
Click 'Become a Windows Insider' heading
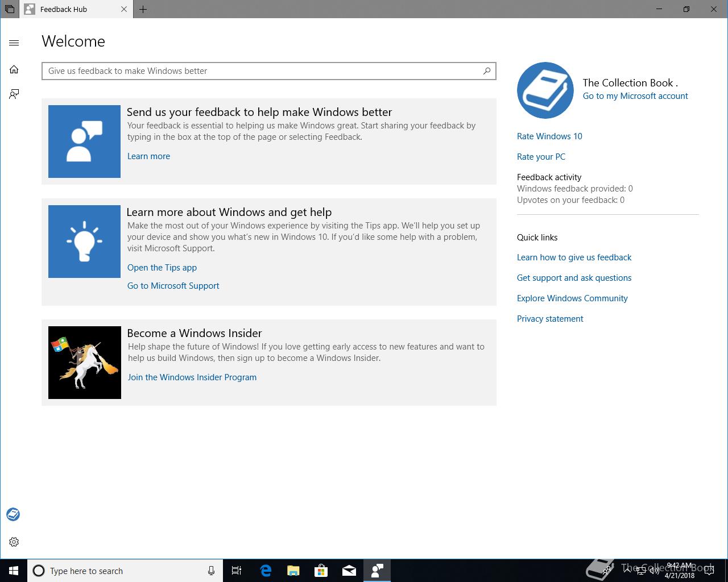pos(195,333)
